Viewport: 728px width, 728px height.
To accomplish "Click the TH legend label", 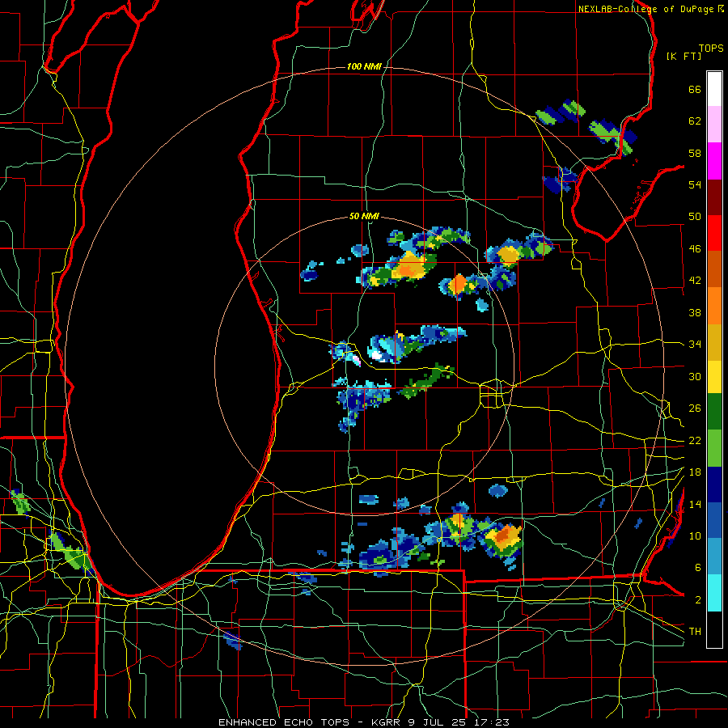I will click(695, 632).
